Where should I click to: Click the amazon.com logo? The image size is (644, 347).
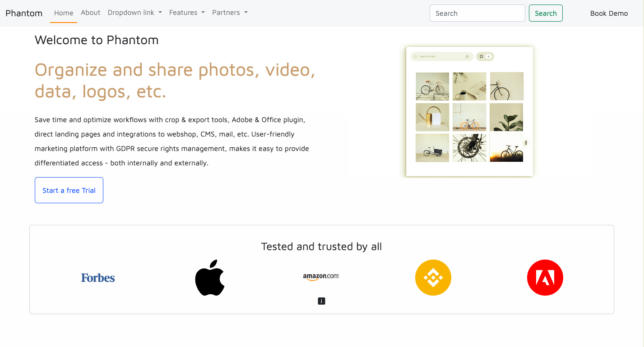pos(321,277)
